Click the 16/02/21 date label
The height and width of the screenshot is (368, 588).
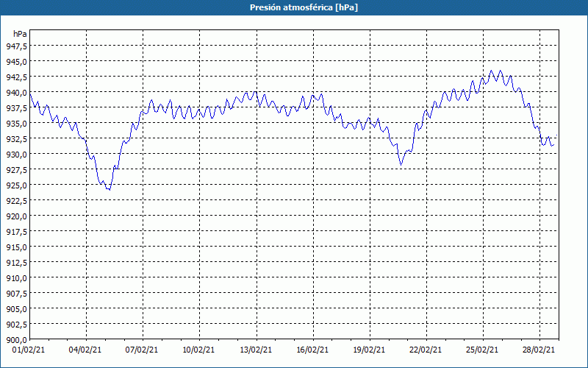pos(313,350)
